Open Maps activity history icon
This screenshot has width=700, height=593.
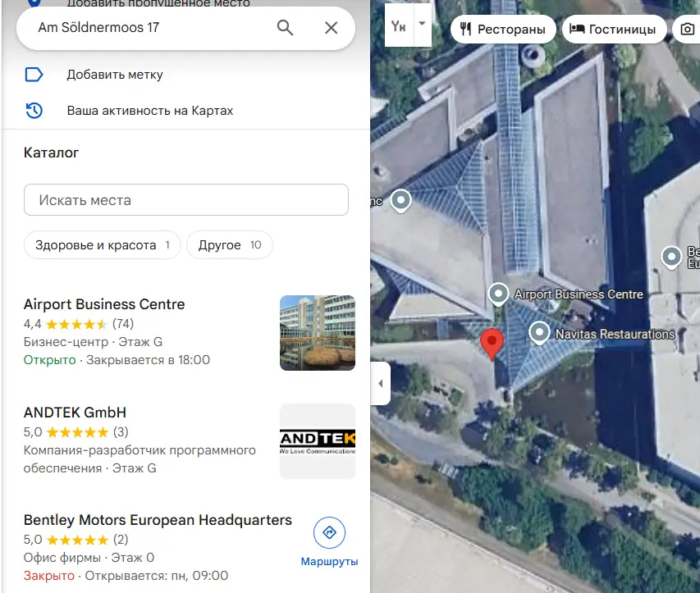click(34, 110)
